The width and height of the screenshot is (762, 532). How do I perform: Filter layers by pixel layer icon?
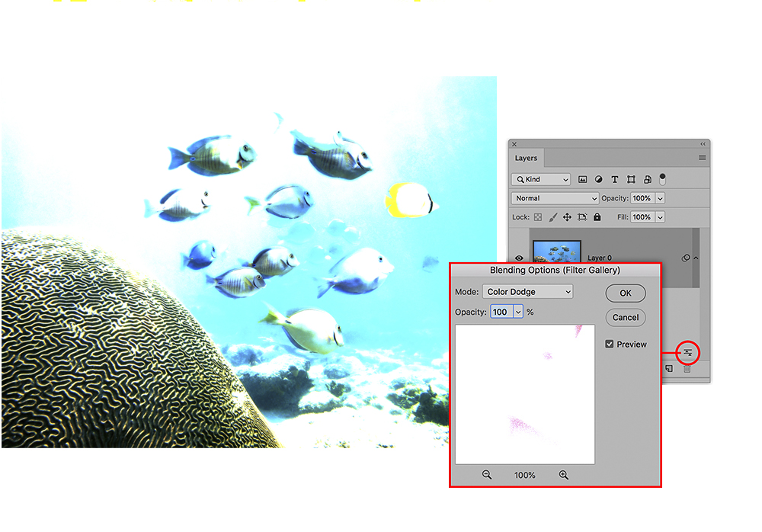pos(583,179)
